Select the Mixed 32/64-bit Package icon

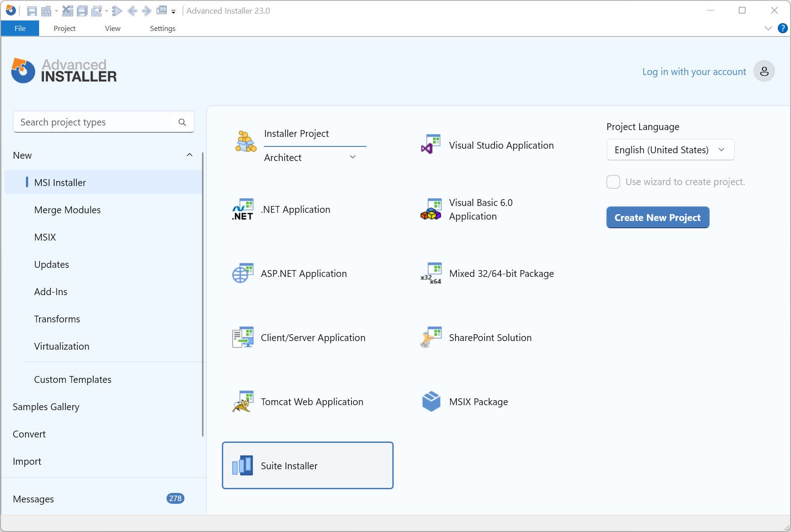(431, 273)
